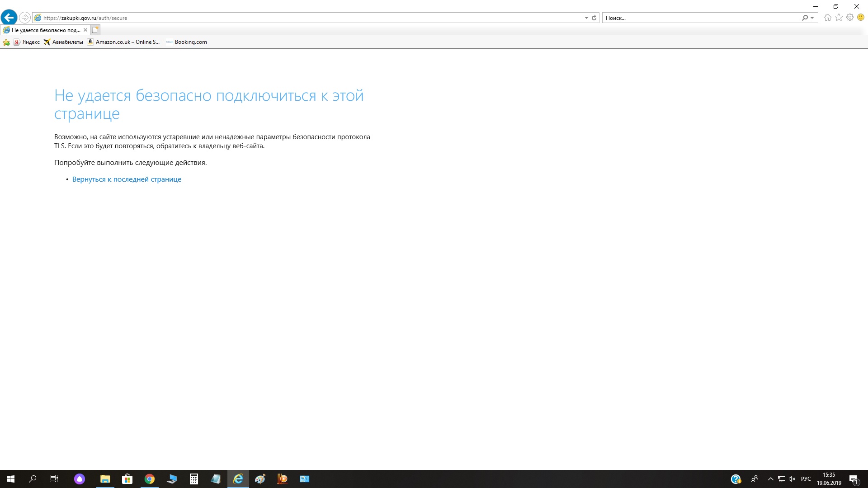This screenshot has width=868, height=488.
Task: Click the search magnifier icon in search box
Action: 805,18
